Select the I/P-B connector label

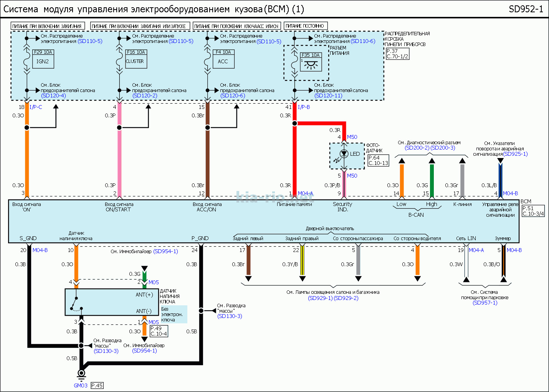click(x=304, y=107)
